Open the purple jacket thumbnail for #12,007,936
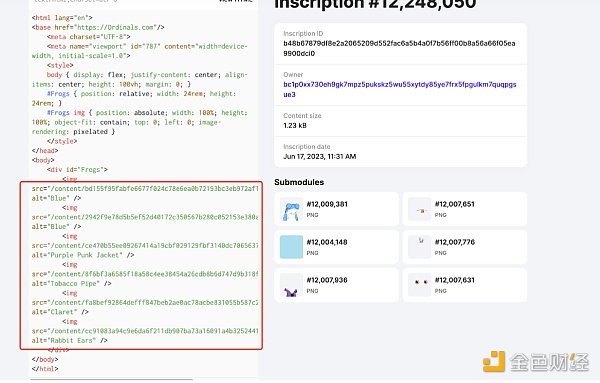Image resolution: width=600 pixels, height=383 pixels. 291,285
